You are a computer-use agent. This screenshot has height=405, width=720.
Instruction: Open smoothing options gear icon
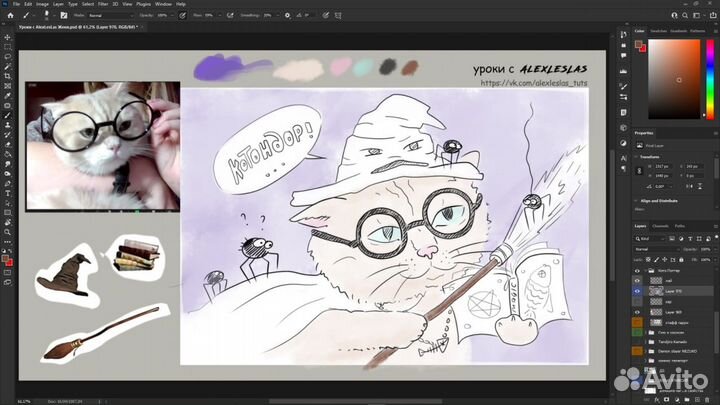[x=287, y=15]
